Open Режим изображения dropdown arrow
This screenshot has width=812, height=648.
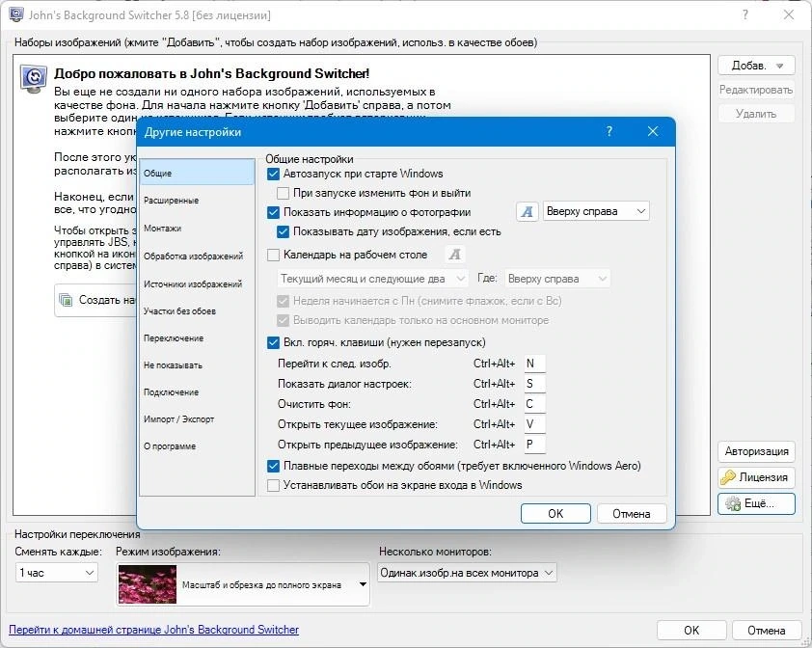[363, 584]
